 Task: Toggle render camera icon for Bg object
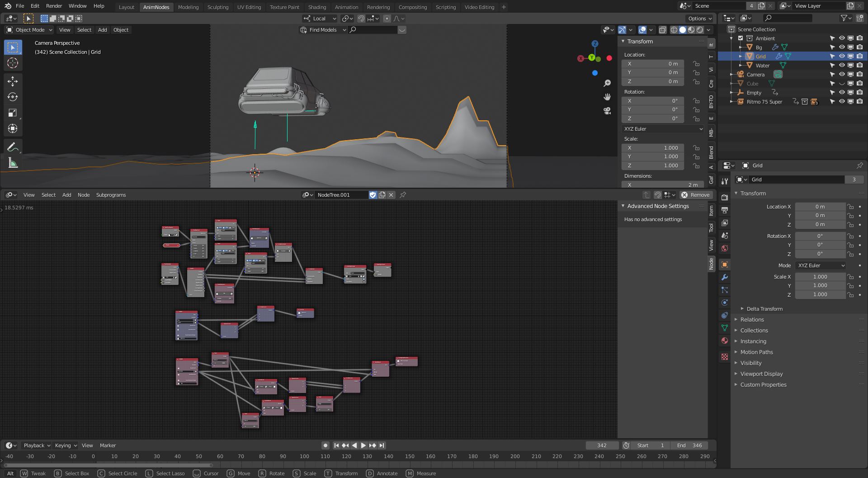859,47
